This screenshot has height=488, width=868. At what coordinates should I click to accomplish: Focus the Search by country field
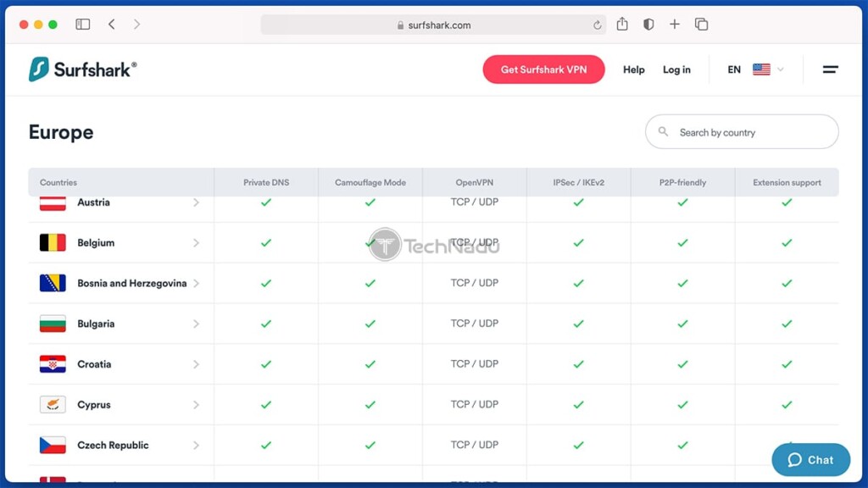click(742, 131)
